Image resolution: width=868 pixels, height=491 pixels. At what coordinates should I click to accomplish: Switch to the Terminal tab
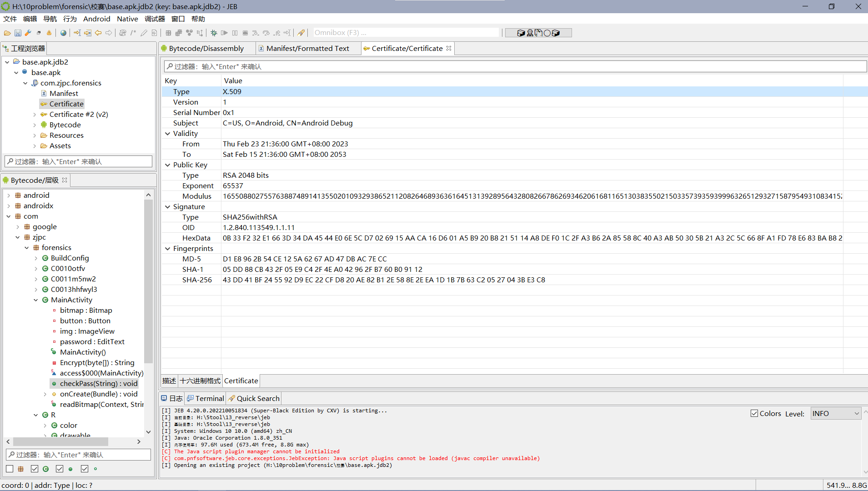coord(205,398)
